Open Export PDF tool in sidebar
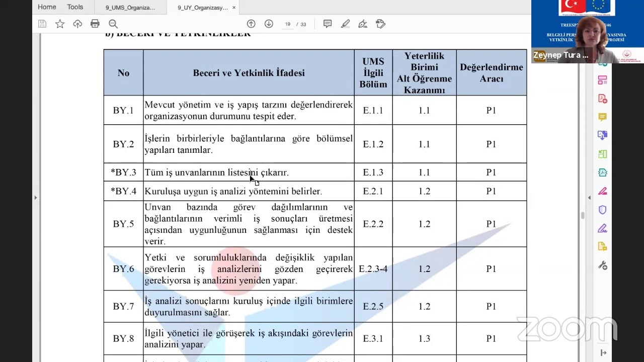The height and width of the screenshot is (362, 644). point(602,135)
